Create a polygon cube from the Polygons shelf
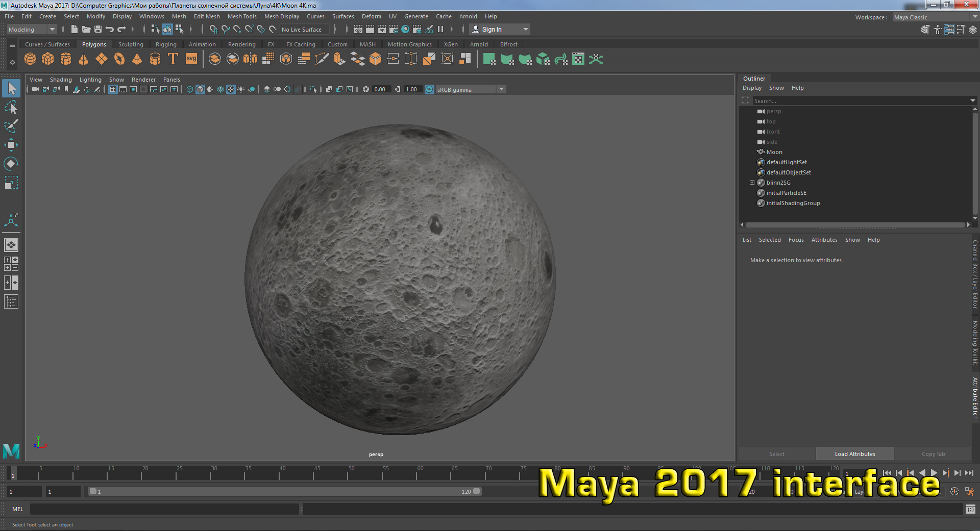Viewport: 980px width, 531px height. pos(47,59)
